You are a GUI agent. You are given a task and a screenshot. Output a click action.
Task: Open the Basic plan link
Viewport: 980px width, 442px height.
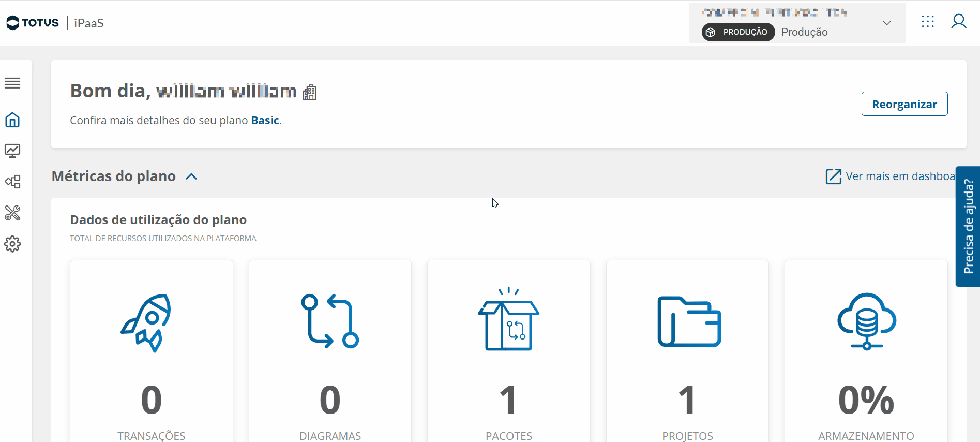coord(265,121)
